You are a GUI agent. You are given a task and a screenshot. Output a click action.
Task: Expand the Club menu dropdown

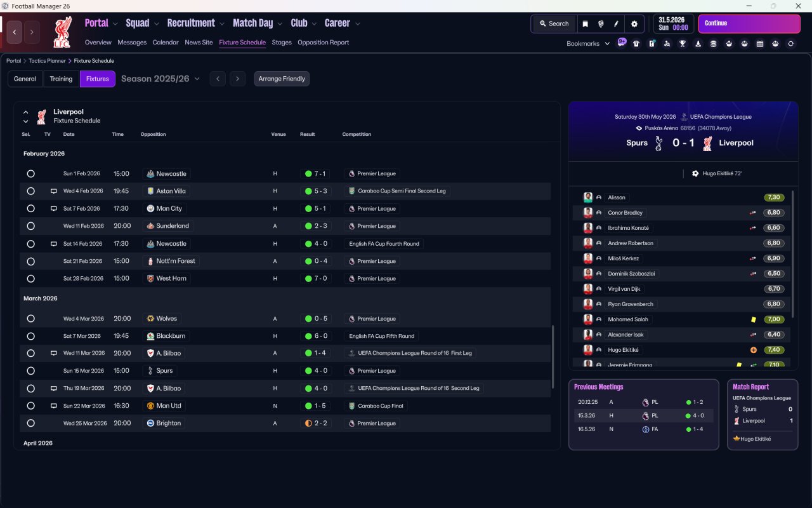(x=314, y=23)
